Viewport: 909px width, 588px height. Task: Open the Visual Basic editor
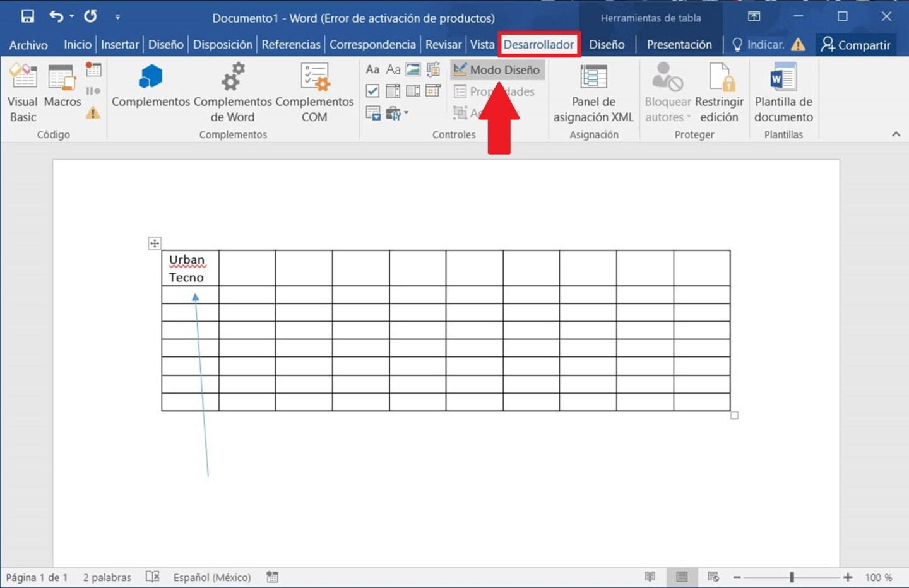click(x=23, y=93)
